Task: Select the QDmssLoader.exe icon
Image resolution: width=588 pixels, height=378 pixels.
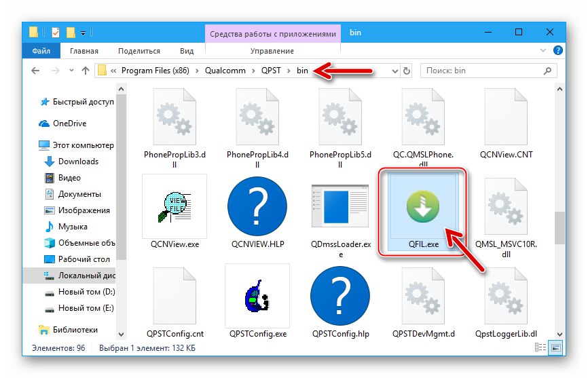Action: click(x=340, y=206)
